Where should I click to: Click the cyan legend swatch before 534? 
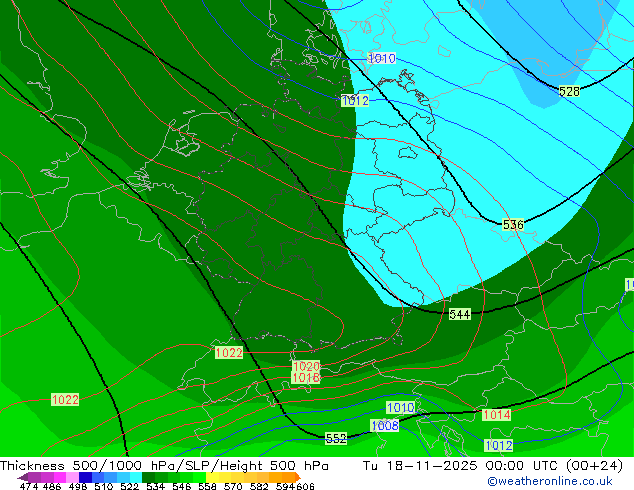136,477
